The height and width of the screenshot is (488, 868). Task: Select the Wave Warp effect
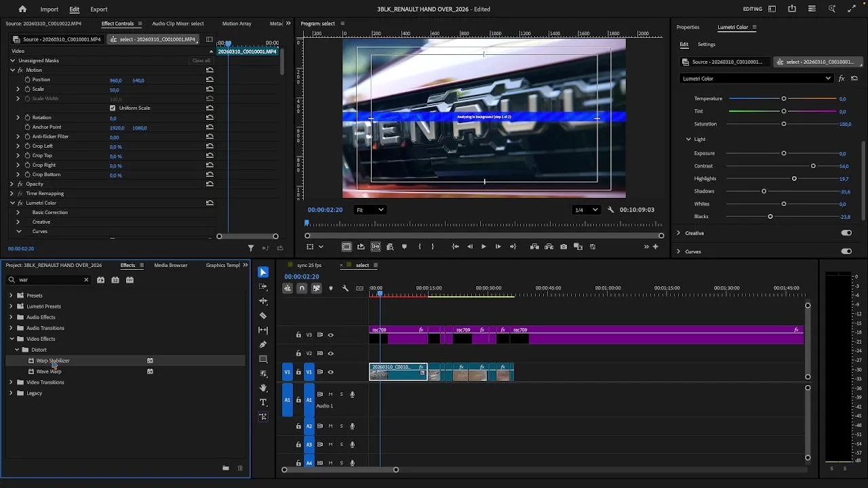(x=49, y=371)
